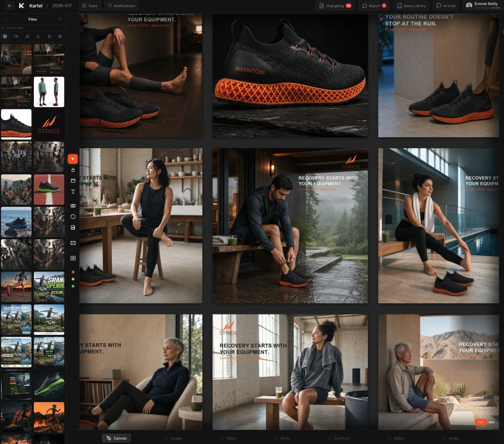
Task: Click the green color dot
Action: click(x=73, y=286)
